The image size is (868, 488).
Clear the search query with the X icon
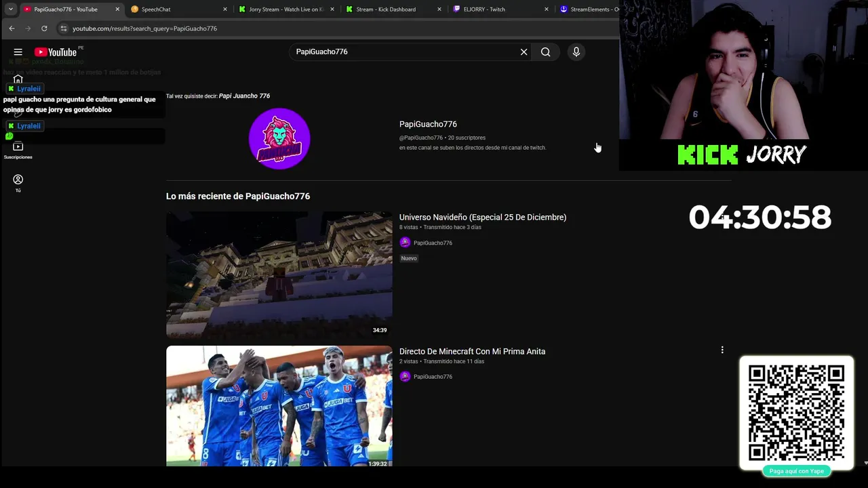(x=524, y=52)
